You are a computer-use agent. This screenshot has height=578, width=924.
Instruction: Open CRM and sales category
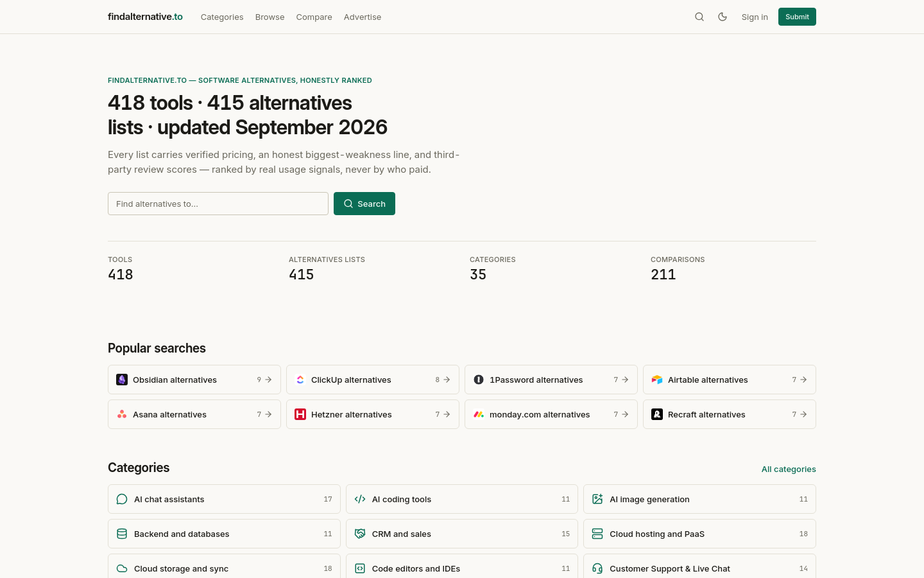click(x=462, y=534)
